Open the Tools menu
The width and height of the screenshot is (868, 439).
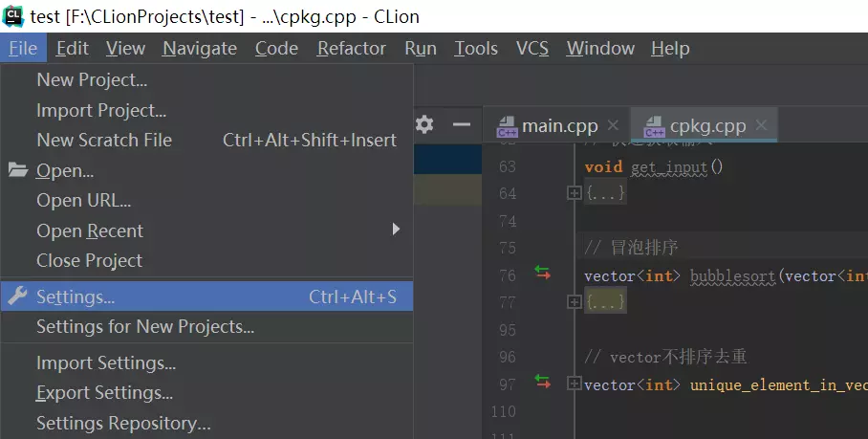476,49
